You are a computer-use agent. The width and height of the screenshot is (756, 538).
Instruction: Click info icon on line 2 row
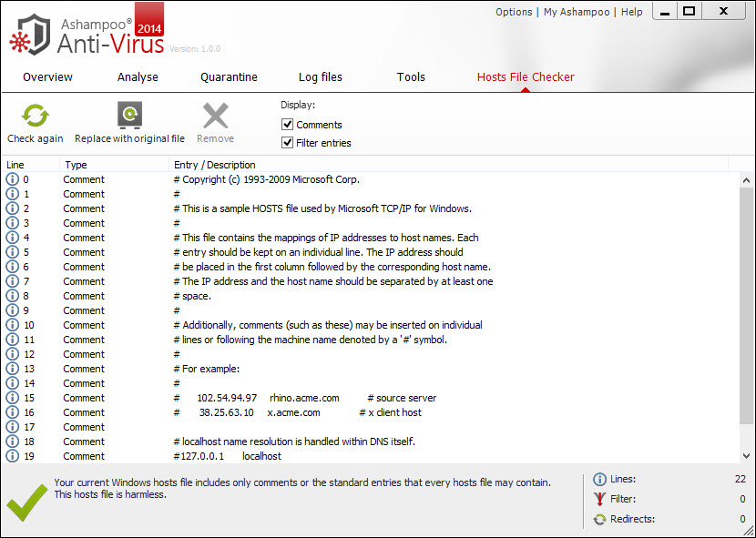pos(12,208)
